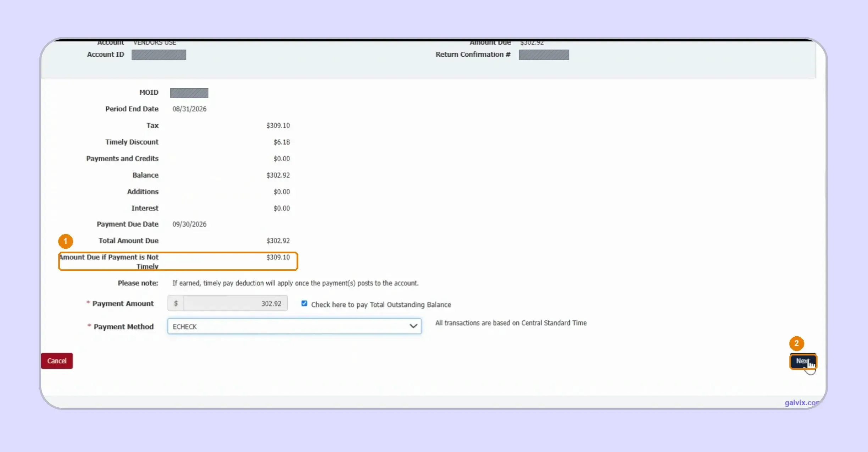Click the Payments and Credits $0.00 value
This screenshot has width=868, height=452.
pos(282,159)
